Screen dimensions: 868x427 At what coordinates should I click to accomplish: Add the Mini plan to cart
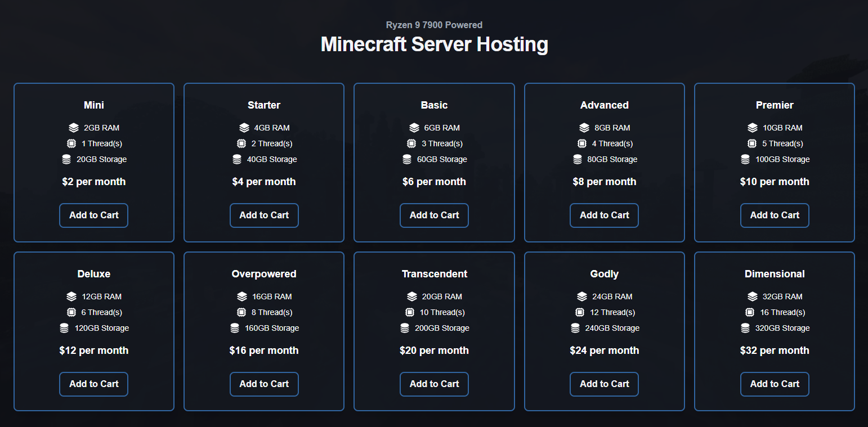tap(94, 215)
